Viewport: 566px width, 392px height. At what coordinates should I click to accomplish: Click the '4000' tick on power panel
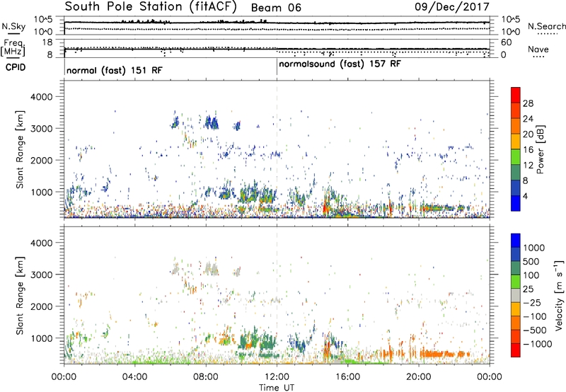point(42,97)
